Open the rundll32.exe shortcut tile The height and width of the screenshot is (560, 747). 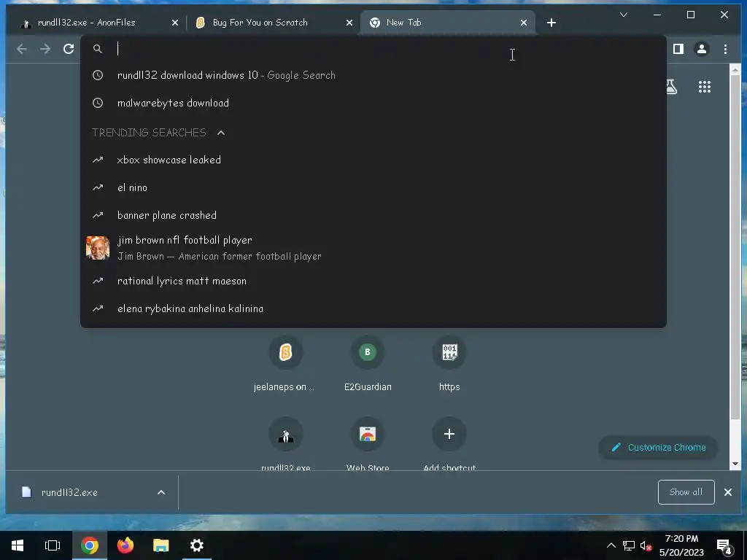285,443
